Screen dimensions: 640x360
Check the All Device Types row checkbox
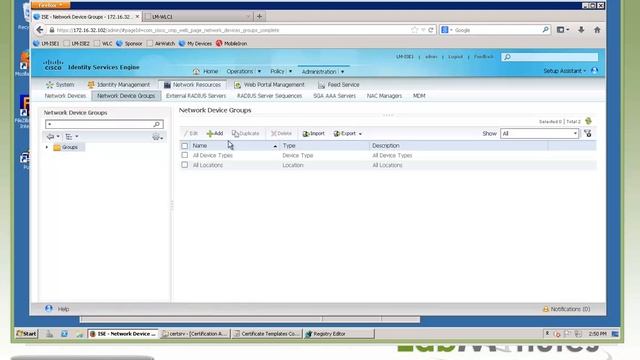click(184, 155)
